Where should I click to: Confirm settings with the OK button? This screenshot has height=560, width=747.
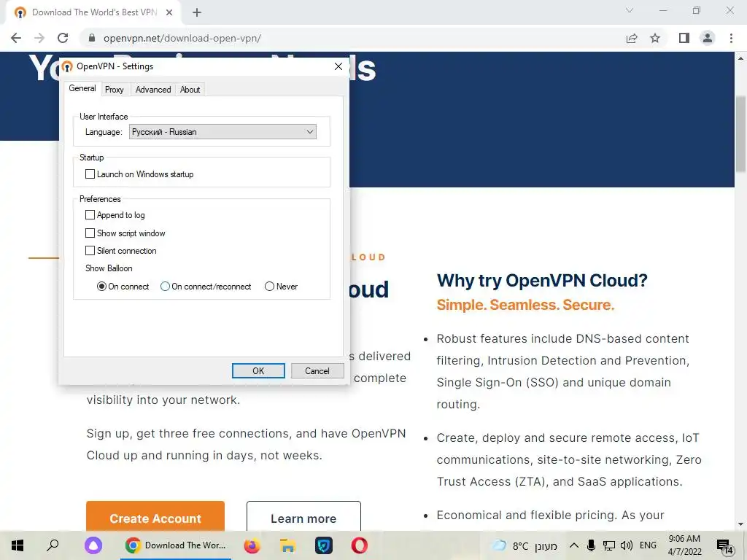click(x=258, y=371)
